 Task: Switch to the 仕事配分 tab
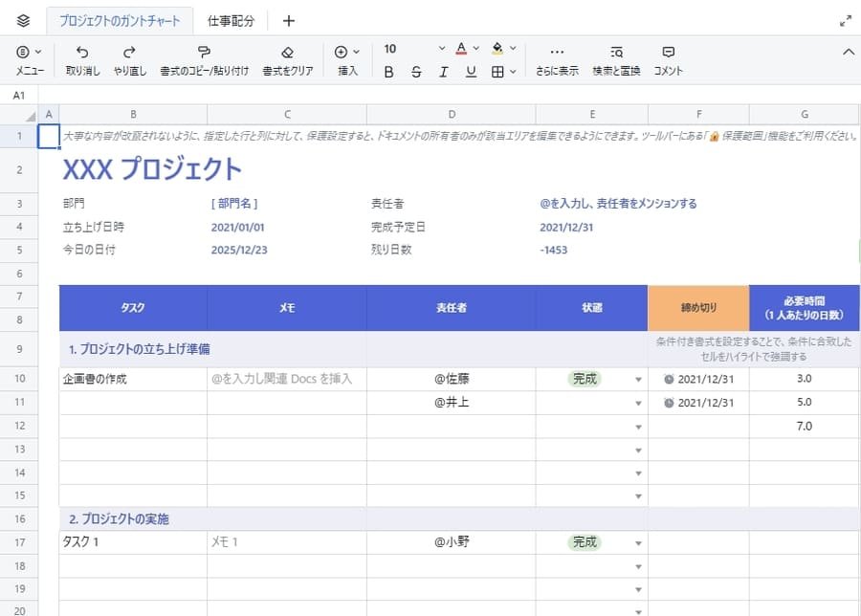[230, 19]
